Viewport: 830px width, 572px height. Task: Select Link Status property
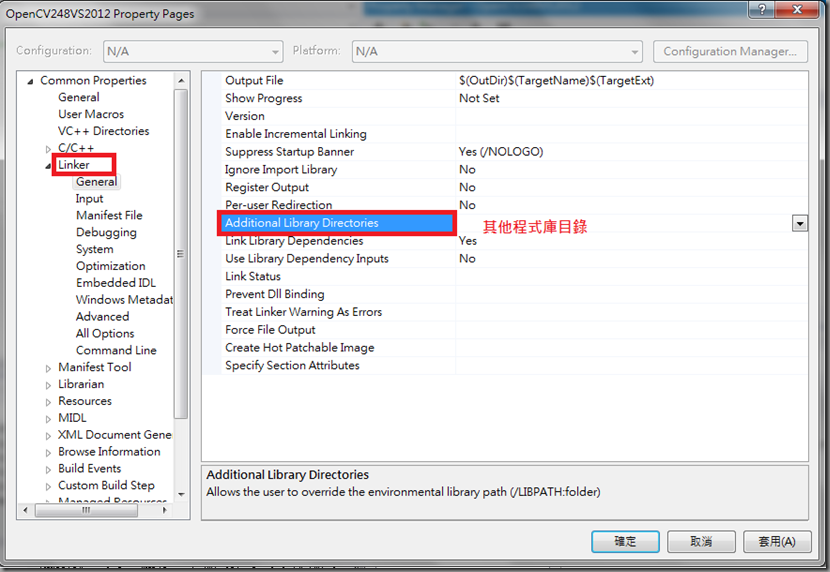515,277
